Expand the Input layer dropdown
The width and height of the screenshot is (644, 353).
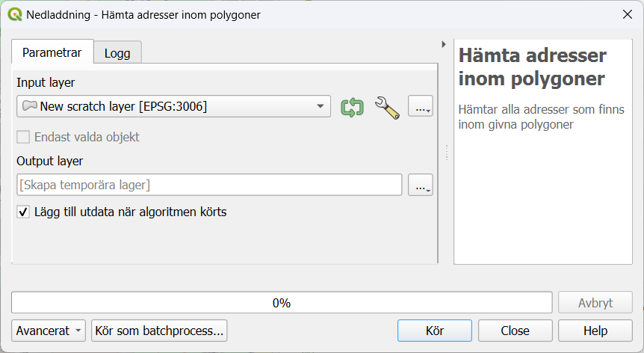(173, 106)
